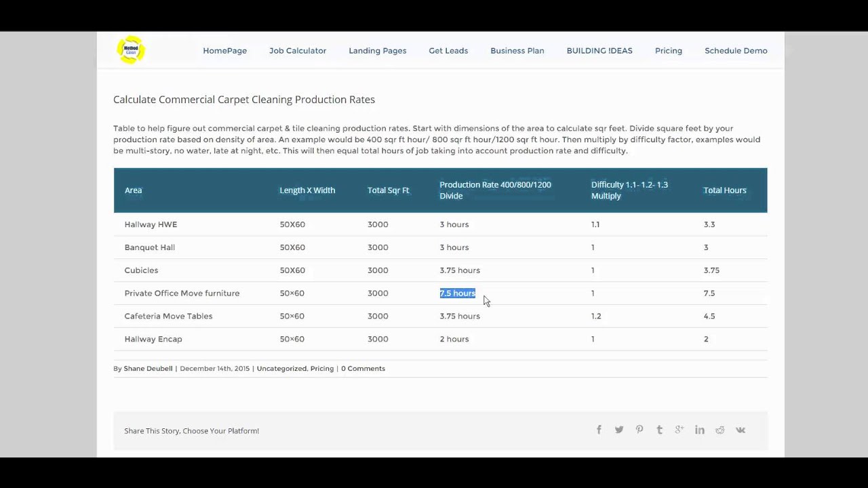868x488 pixels.
Task: Click the Difficulty column header
Action: click(629, 190)
